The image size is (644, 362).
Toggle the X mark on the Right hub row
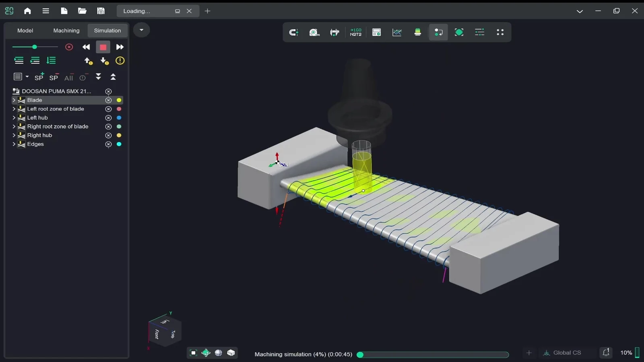(108, 136)
